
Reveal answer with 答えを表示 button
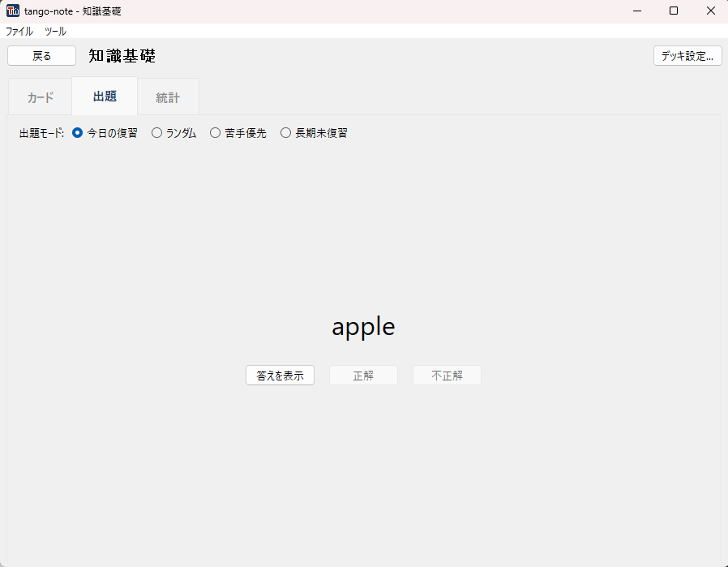[x=280, y=376]
